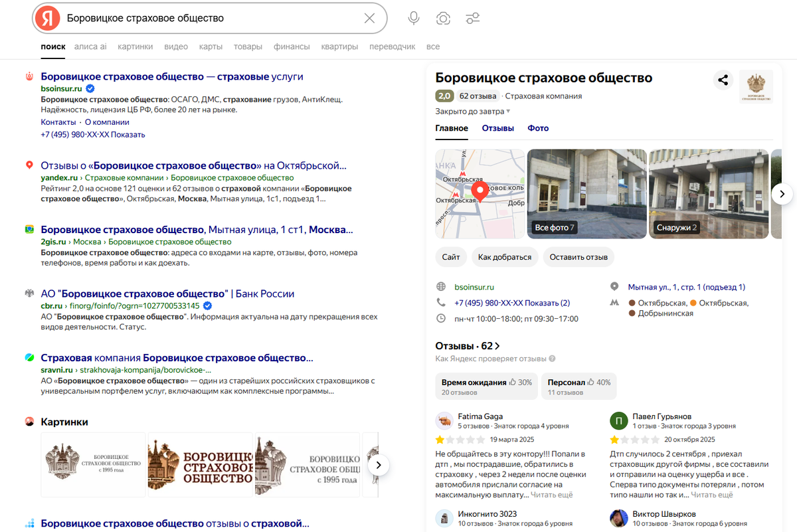The image size is (797, 532).
Task: Click the red map pin favicon of Yandex reviews result
Action: [x=29, y=165]
